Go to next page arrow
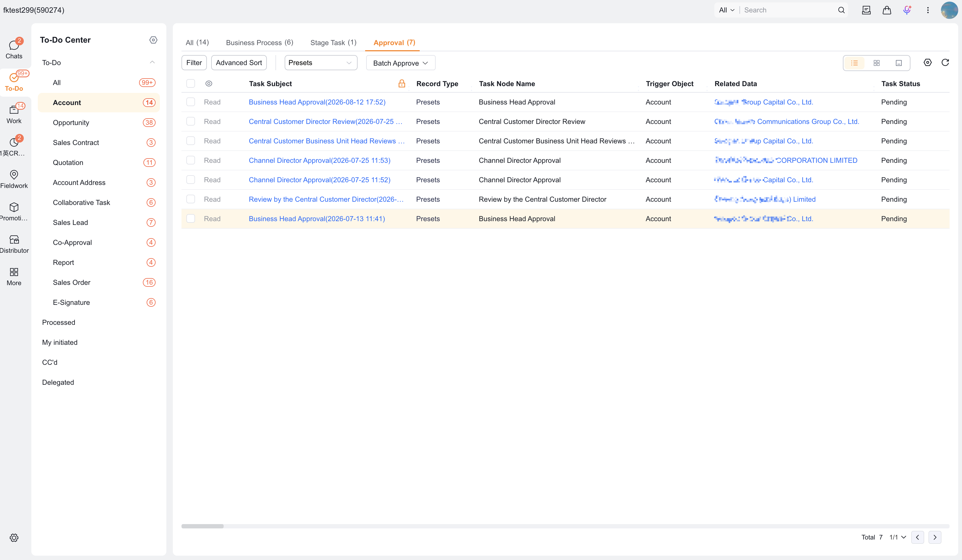This screenshot has height=560, width=962. (935, 538)
